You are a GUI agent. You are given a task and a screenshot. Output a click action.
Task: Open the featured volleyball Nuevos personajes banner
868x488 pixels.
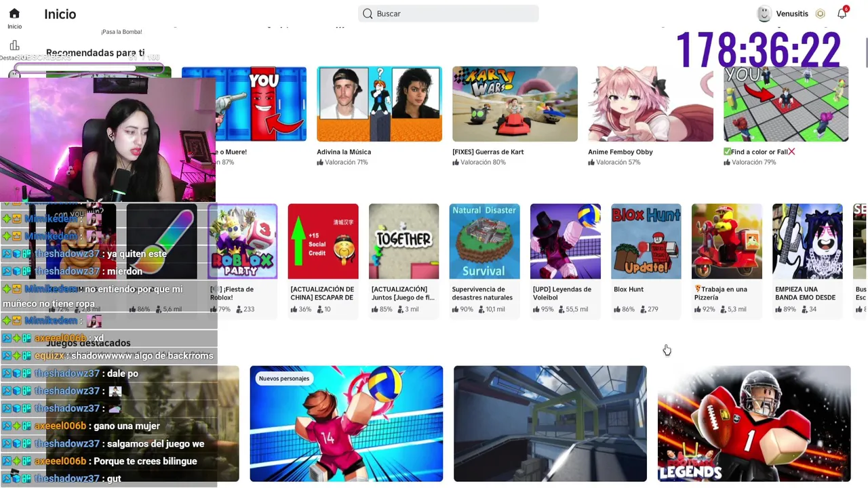click(x=347, y=424)
